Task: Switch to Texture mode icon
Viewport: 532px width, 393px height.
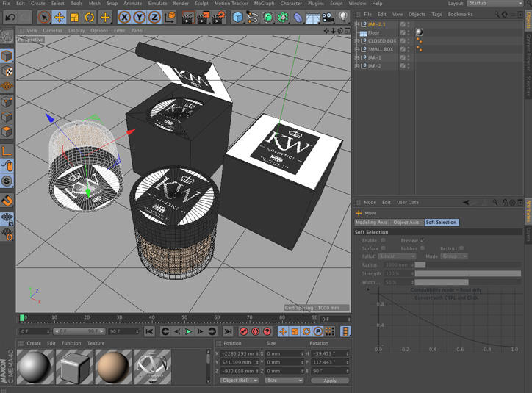Action: 7,71
